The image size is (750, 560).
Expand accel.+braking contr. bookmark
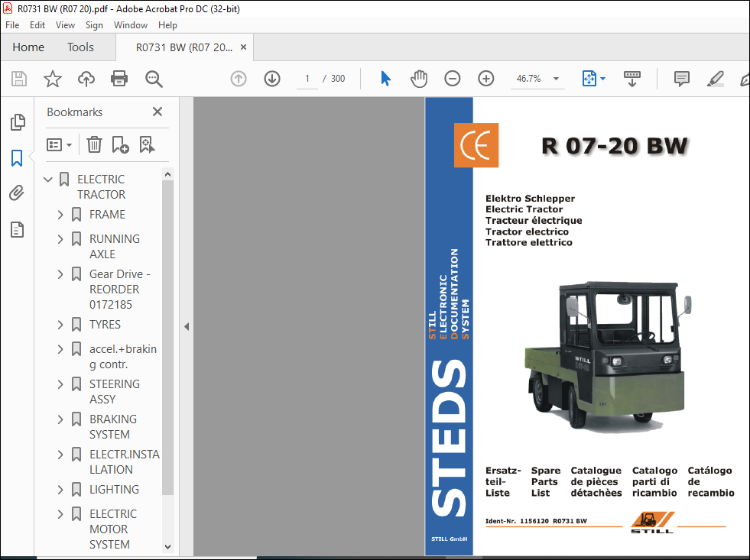[x=60, y=349]
